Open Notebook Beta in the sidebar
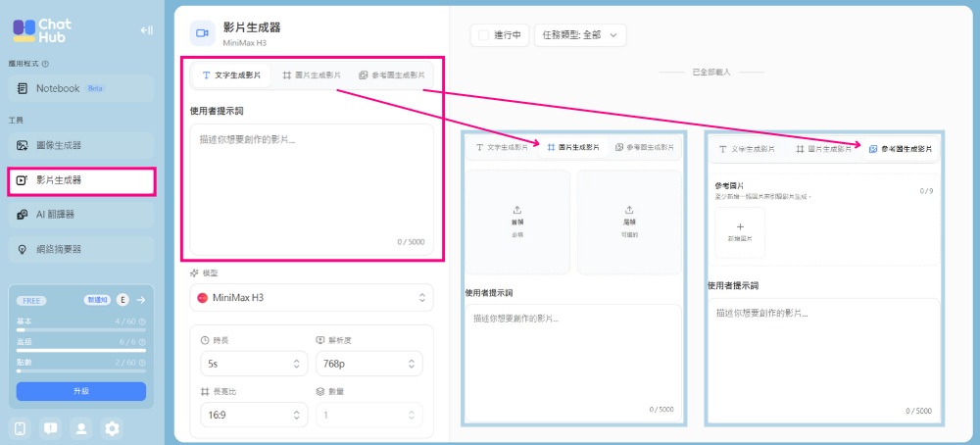980x445 pixels. pos(81,89)
